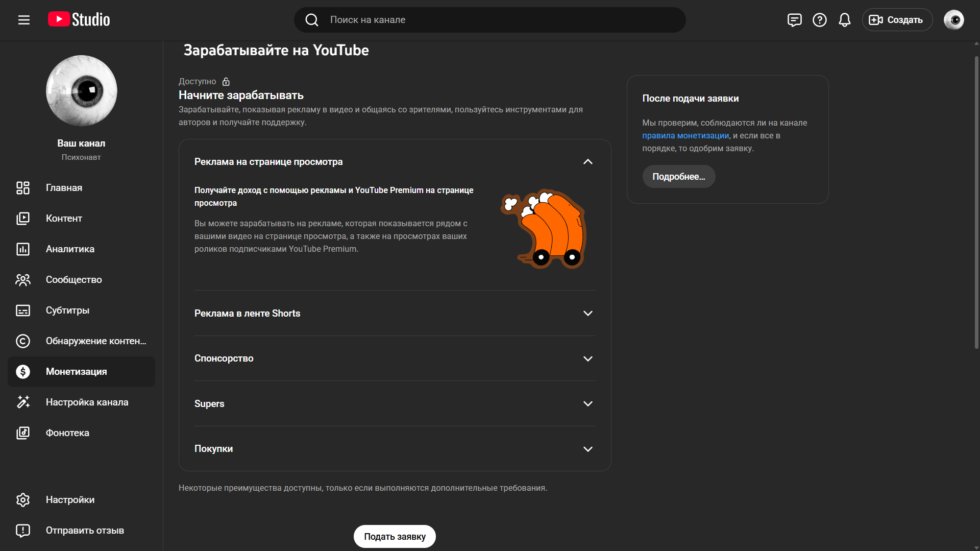This screenshot has height=551, width=980.
Task: Open Контент in the sidebar
Action: [x=81, y=219]
